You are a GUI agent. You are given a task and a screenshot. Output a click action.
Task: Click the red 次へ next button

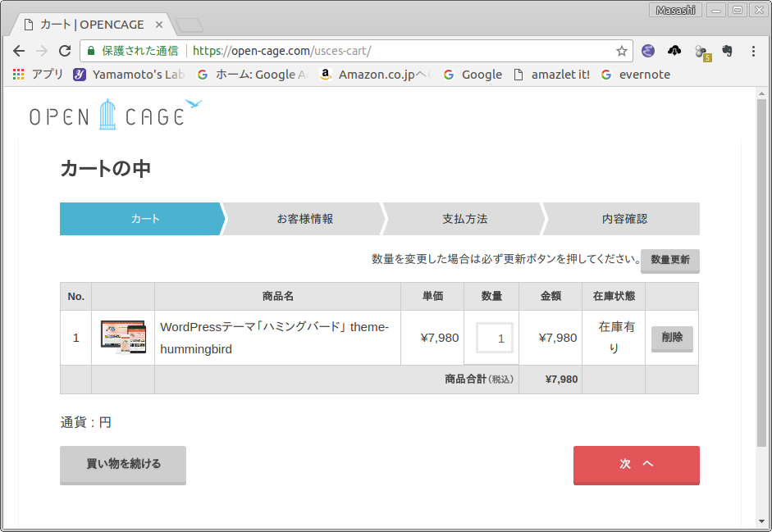636,465
